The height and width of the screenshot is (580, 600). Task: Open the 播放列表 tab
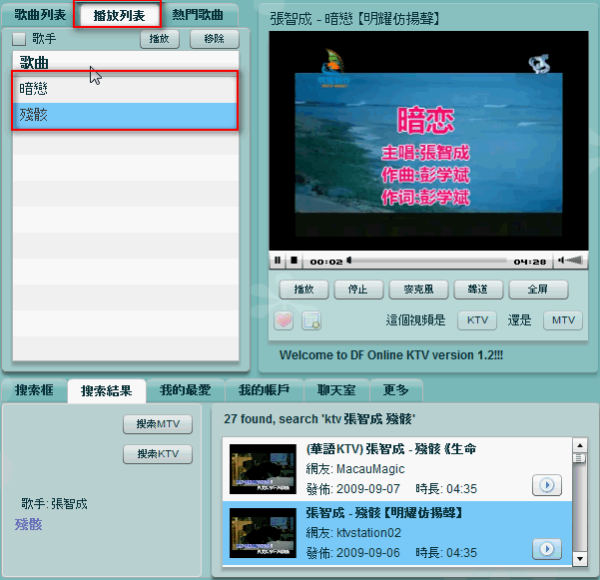[119, 15]
